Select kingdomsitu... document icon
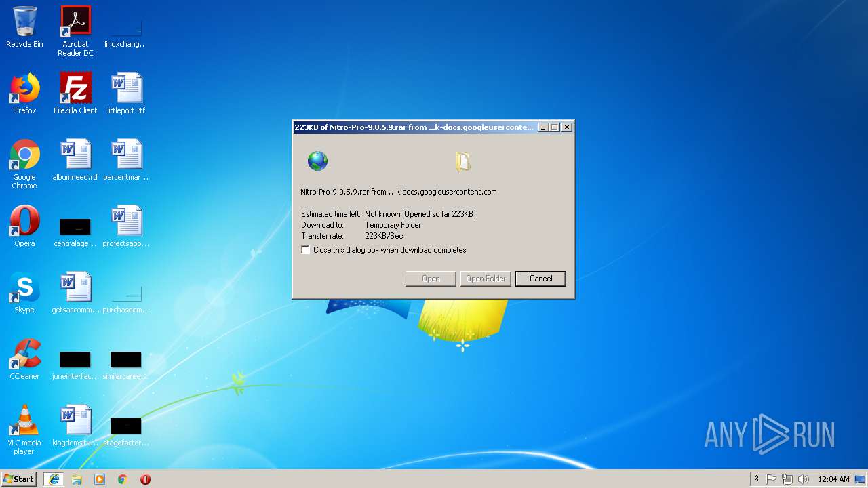 75,426
